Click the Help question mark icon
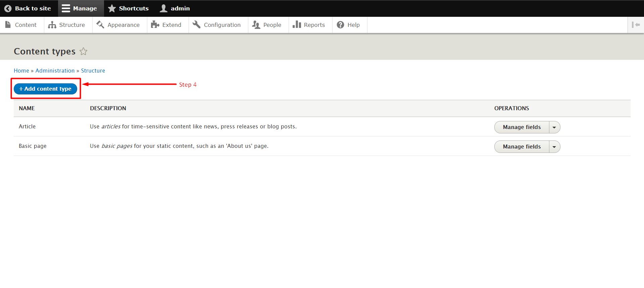The height and width of the screenshot is (288, 644). 340,25
